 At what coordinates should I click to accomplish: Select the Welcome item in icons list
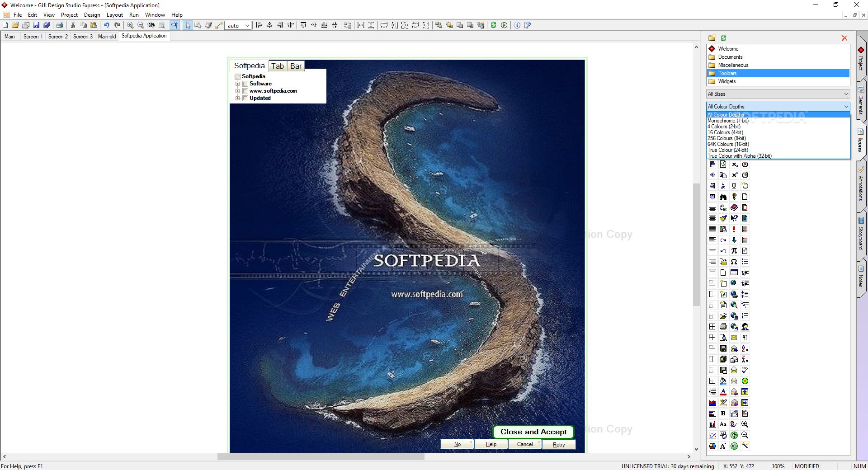(778, 49)
